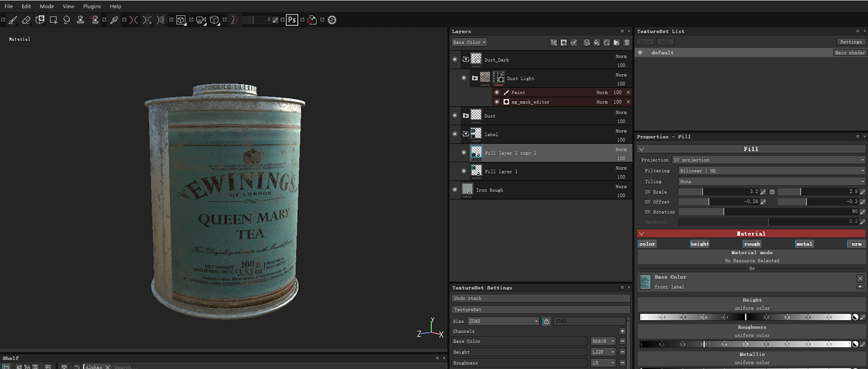Toggle UV Scale lock link icon
This screenshot has width=868, height=369.
pos(771,192)
